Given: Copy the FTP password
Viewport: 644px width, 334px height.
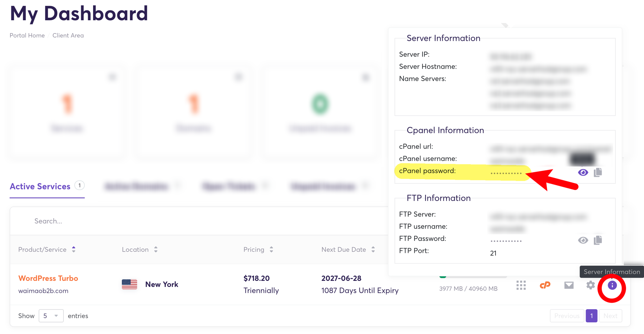Looking at the screenshot, I should pos(598,240).
